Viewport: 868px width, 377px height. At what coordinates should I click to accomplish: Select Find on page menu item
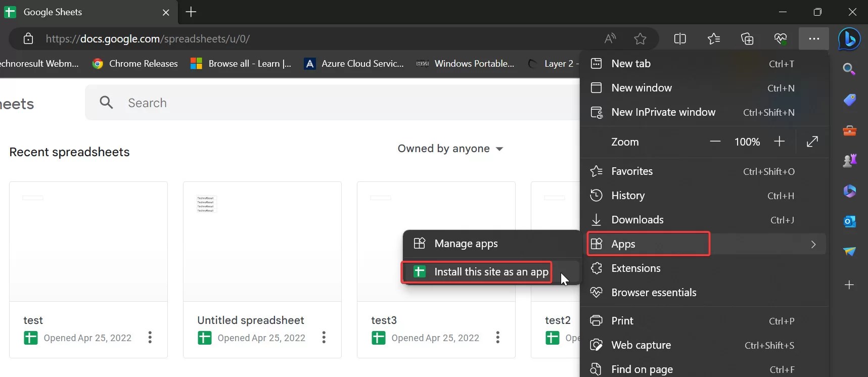(704, 369)
